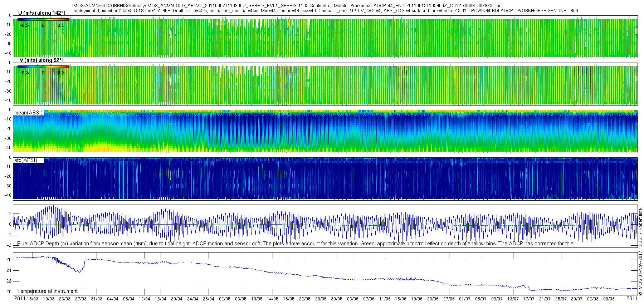The height and width of the screenshot is (304, 644).
Task: Click the 06/08 date tick
Action: click(x=609, y=299)
